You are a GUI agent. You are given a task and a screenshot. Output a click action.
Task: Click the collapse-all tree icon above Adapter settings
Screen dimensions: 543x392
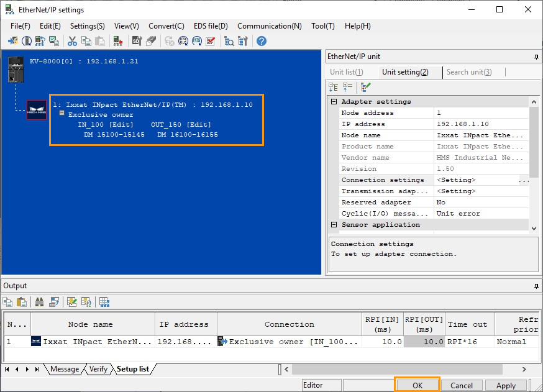334,87
